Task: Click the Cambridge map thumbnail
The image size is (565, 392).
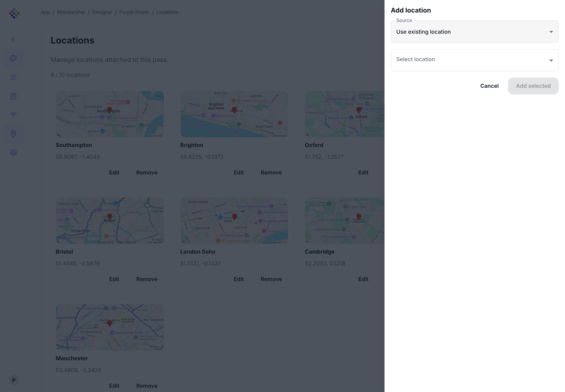Action: click(344, 220)
